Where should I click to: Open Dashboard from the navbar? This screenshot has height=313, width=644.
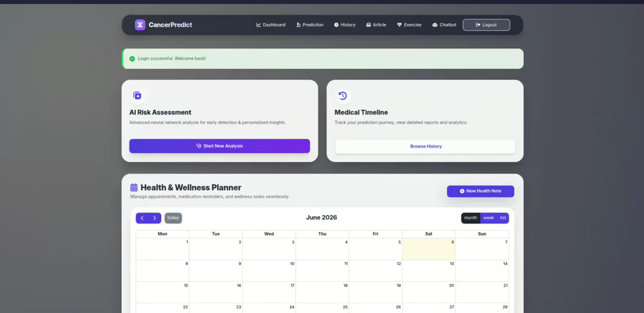[x=271, y=25]
